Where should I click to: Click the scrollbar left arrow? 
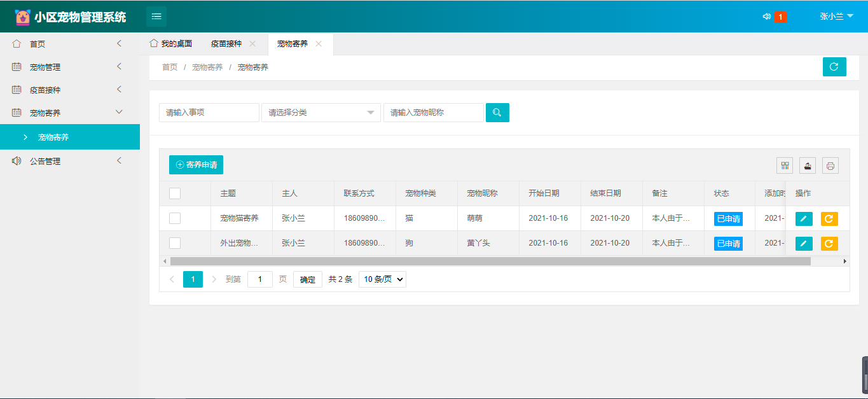[x=165, y=261]
